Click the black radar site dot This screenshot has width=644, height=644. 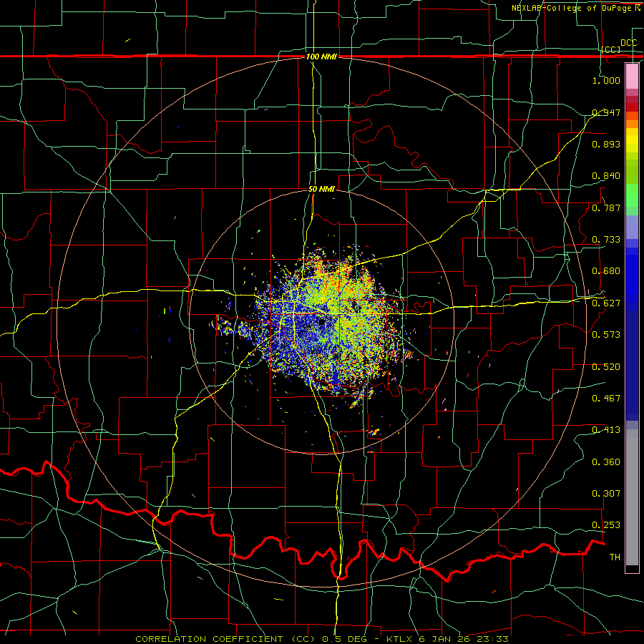pos(321,323)
